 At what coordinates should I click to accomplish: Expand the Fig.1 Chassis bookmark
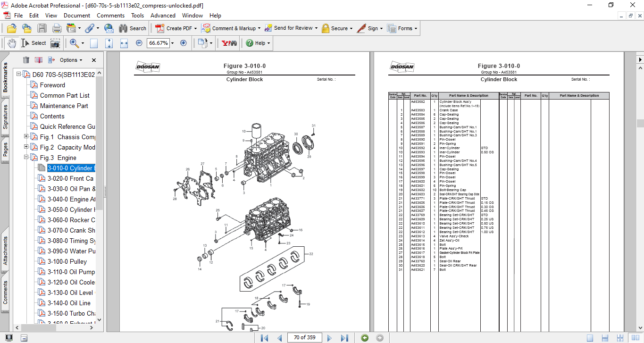coord(26,137)
